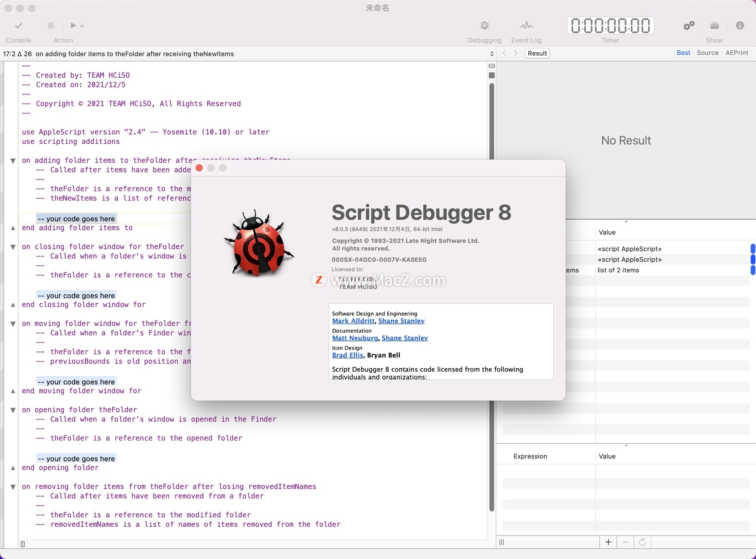The image size is (756, 559).
Task: Click 'use scripting additions' line
Action: click(x=71, y=141)
